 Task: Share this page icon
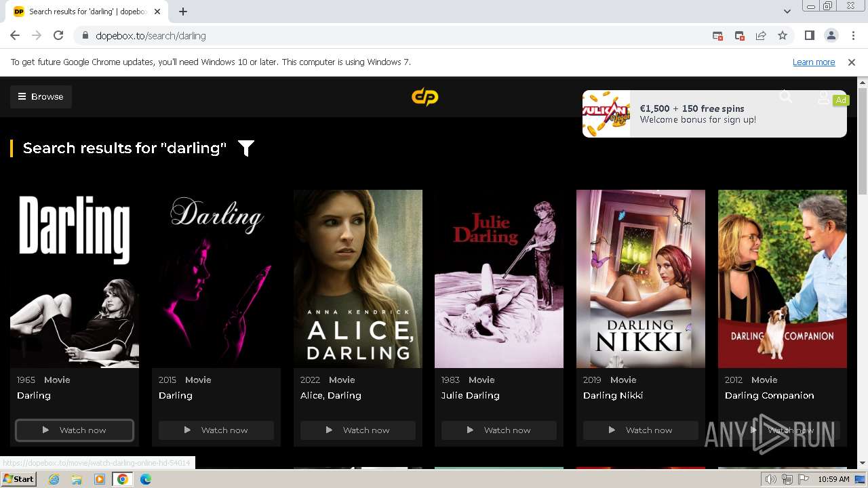click(x=761, y=36)
